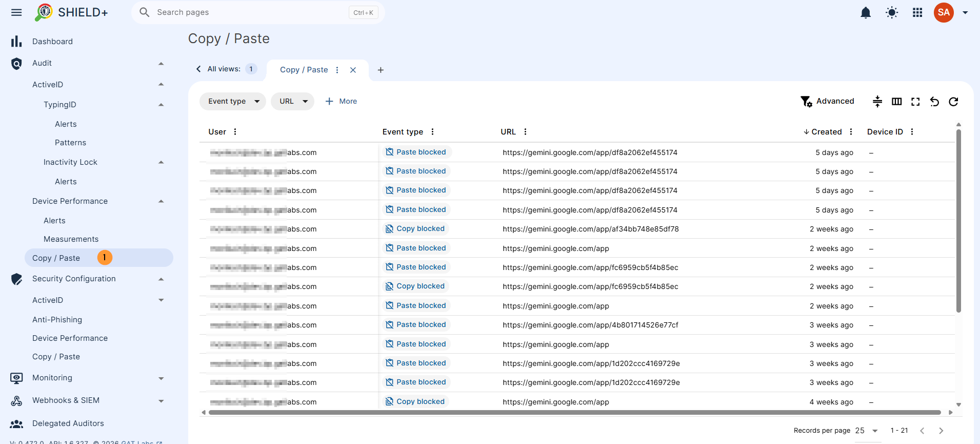Open URL column options menu
Viewport: 980px width, 444px height.
[x=525, y=132]
